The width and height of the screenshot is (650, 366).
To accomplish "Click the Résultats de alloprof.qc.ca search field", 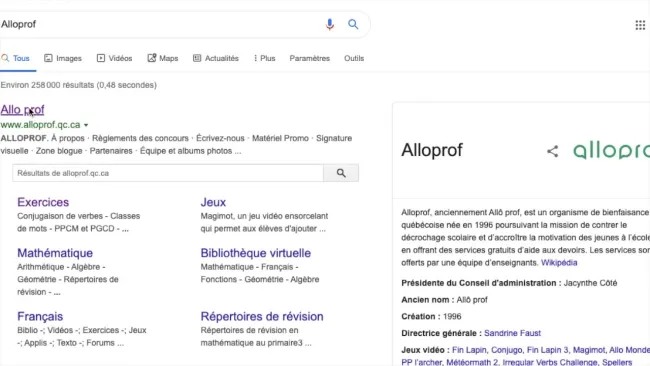I will click(x=168, y=173).
